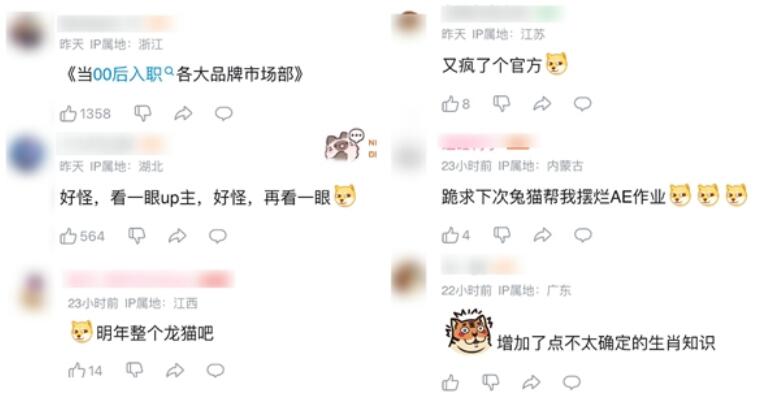
Task: Share the comment from 浙江 user
Action: (x=183, y=114)
